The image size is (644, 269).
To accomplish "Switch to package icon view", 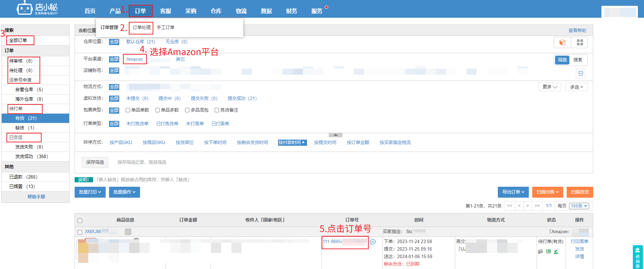I will pyautogui.click(x=562, y=42).
